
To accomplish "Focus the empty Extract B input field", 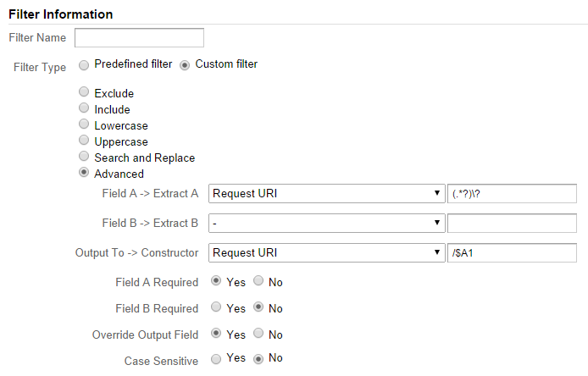I will [512, 223].
